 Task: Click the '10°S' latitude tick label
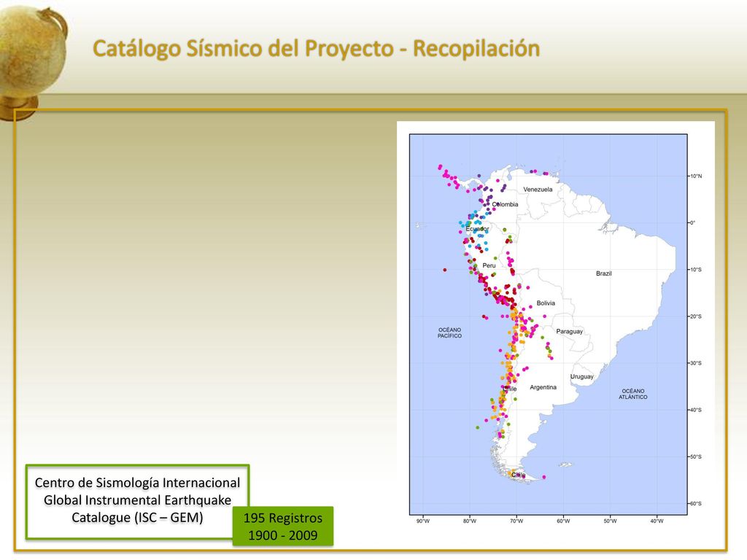[x=696, y=270]
